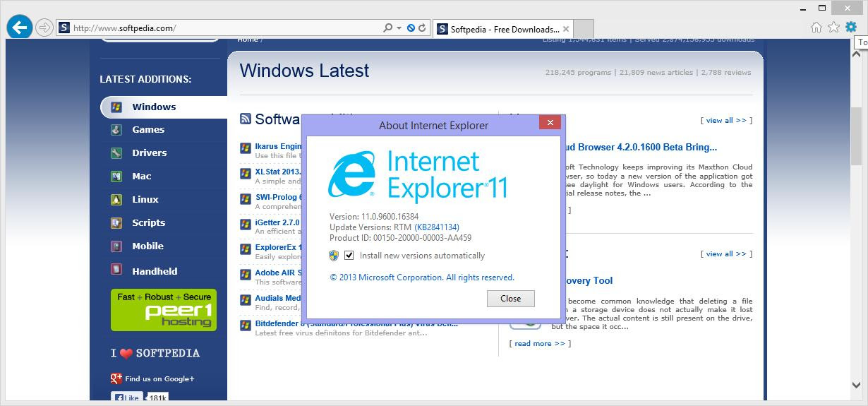Open the Audials Media software link
Image resolution: width=868 pixels, height=406 pixels.
pyautogui.click(x=278, y=298)
